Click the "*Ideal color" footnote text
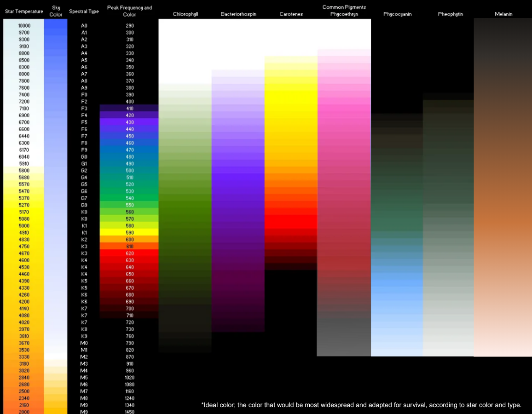Viewport: 532px width, 414px height. click(x=361, y=405)
